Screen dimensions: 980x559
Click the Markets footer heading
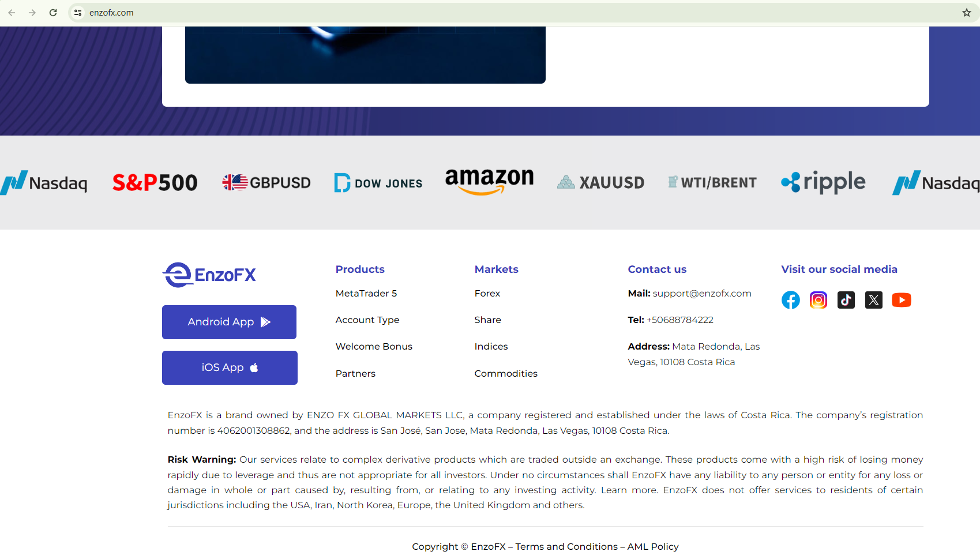pos(497,269)
